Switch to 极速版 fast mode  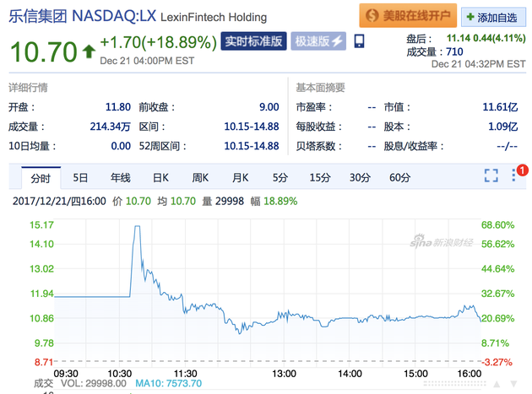coord(318,41)
